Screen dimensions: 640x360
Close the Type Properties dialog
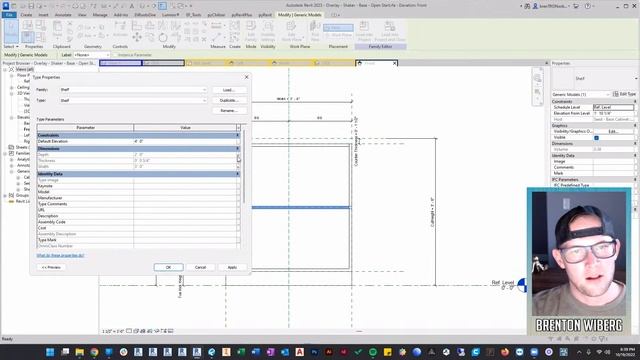point(247,77)
